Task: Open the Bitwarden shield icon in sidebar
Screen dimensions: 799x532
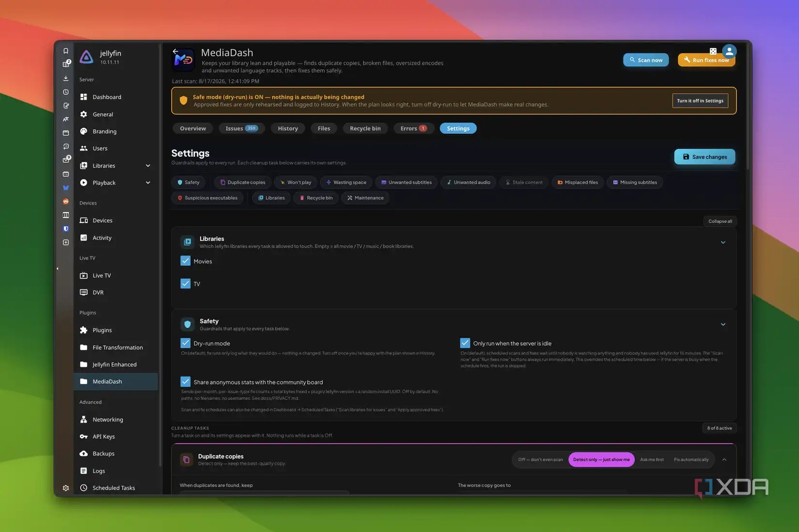Action: click(x=65, y=229)
